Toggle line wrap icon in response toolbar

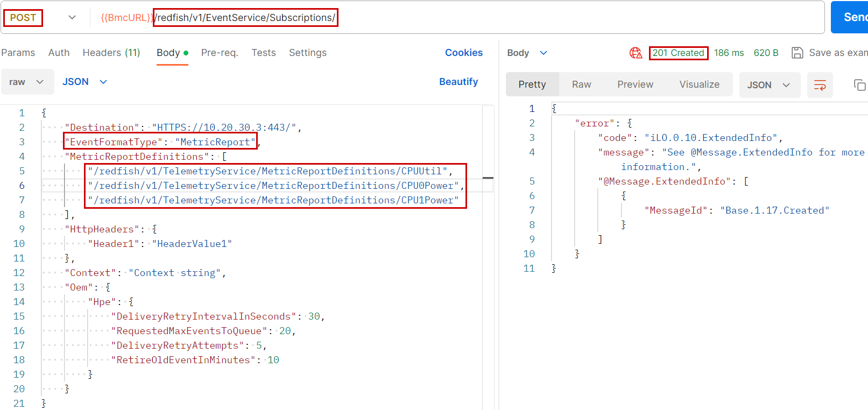(820, 85)
